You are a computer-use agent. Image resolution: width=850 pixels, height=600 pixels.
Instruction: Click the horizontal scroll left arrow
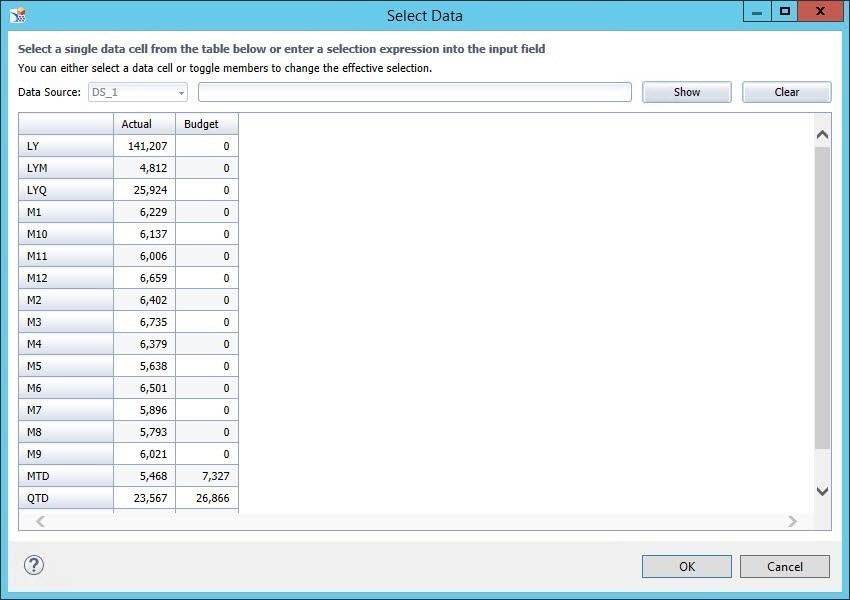coord(41,521)
